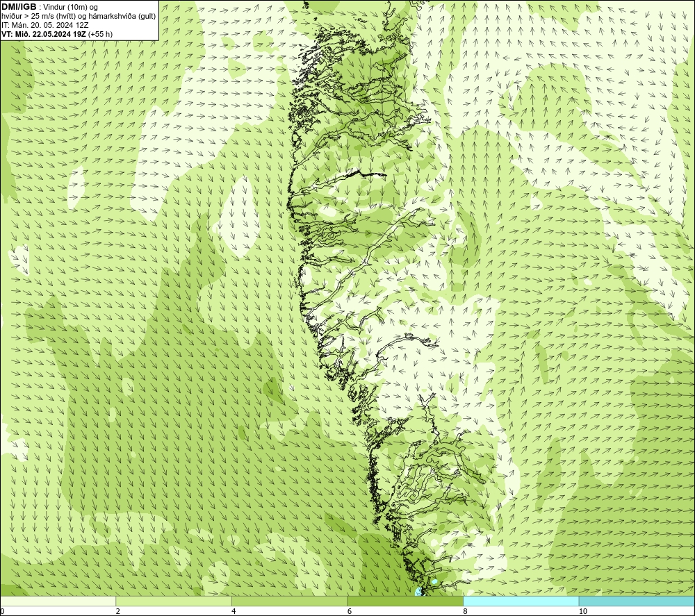
Task: Click the scale label "10"
Action: click(x=583, y=611)
